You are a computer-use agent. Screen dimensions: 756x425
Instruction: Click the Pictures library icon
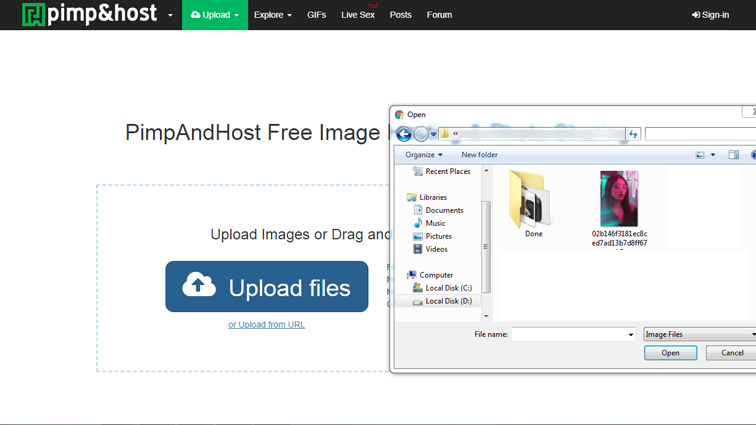coord(418,236)
